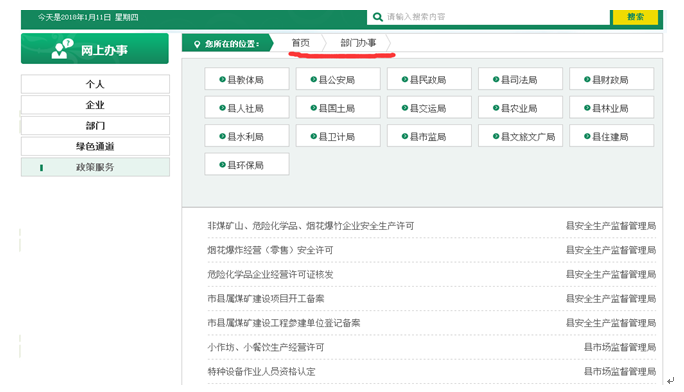Click the green bullet icon beside 县司法局
This screenshot has width=684, height=392.
(x=496, y=79)
